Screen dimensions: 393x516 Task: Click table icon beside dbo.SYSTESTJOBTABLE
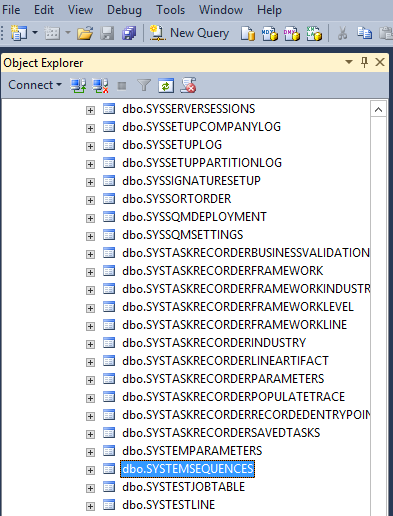[x=109, y=487]
